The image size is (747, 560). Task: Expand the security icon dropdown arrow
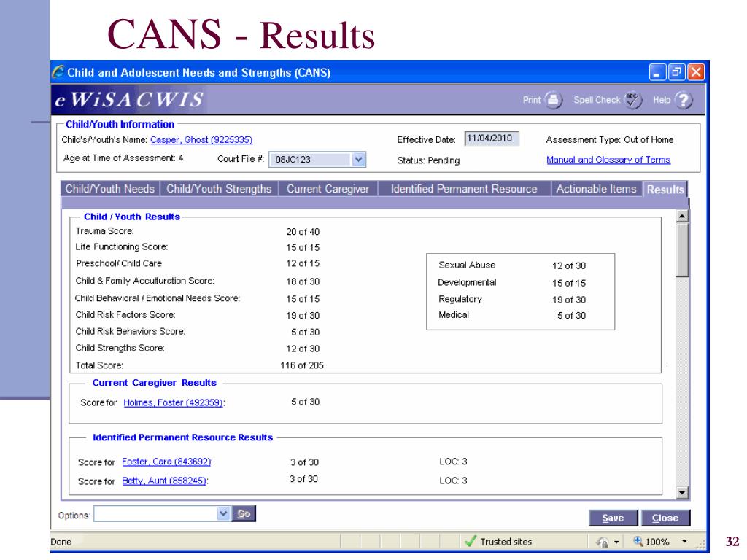coord(616,542)
